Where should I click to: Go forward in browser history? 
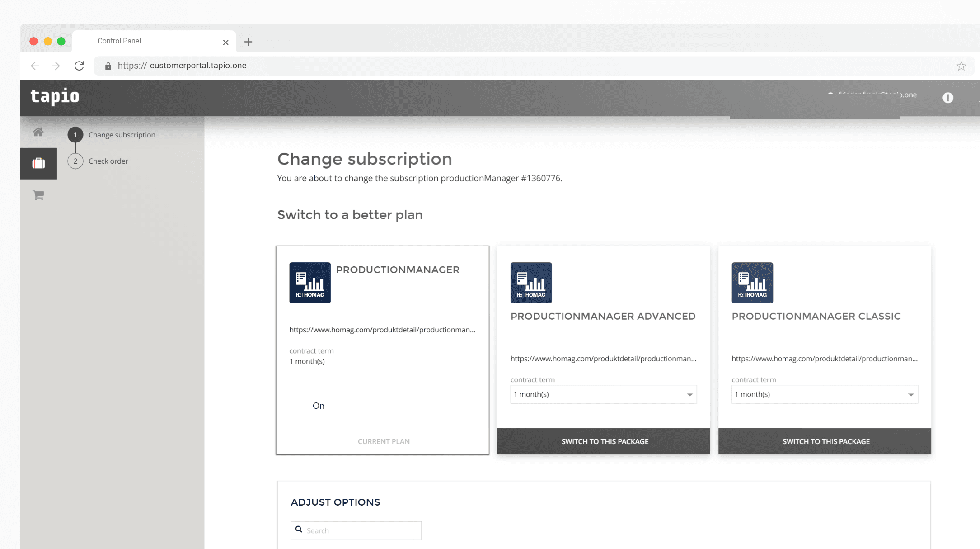[x=56, y=66]
